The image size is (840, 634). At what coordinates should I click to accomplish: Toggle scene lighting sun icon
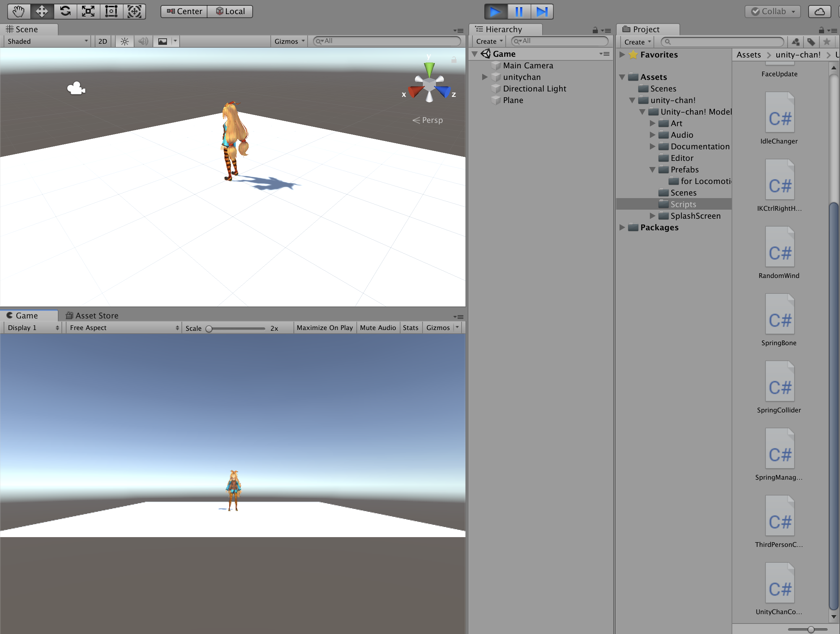tap(125, 42)
